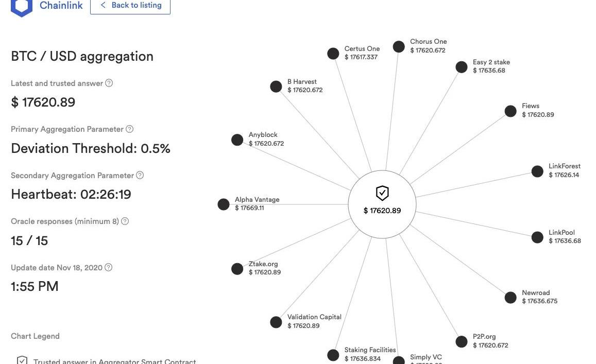Open help icon next to Update date
The width and height of the screenshot is (596, 364).
click(108, 267)
